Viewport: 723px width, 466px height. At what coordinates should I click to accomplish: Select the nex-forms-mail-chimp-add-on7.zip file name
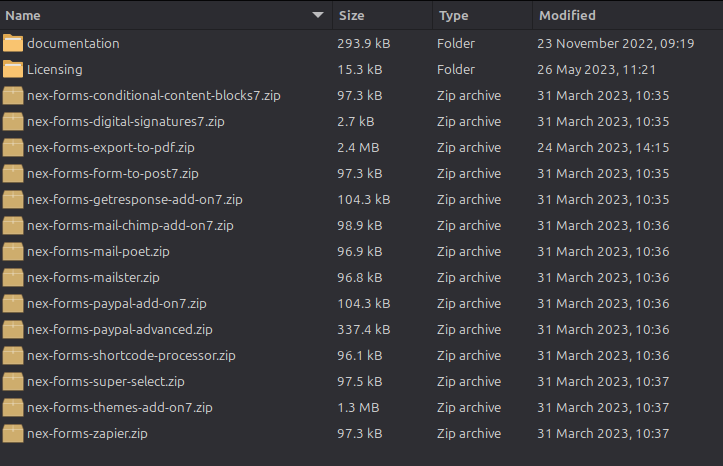click(x=130, y=225)
